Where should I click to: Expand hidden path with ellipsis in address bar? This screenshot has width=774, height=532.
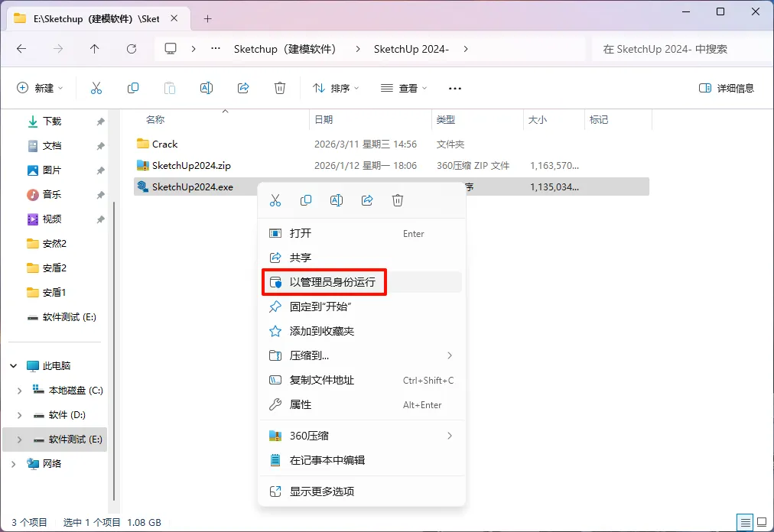pyautogui.click(x=216, y=49)
